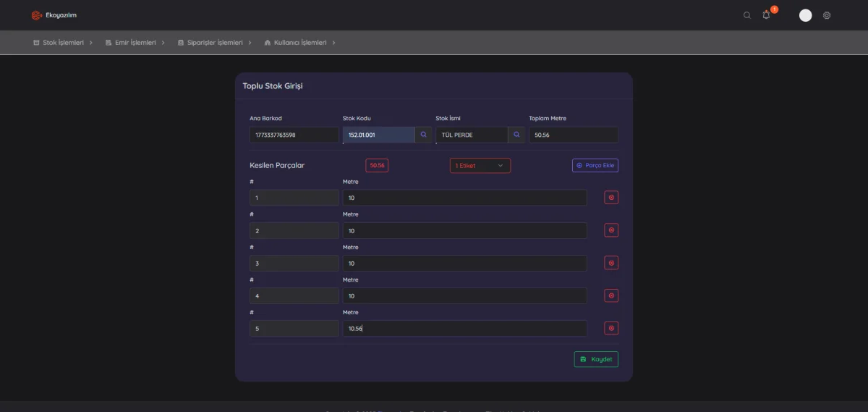Focus the Stok İsmi input field
Image resolution: width=868 pixels, height=412 pixels.
click(x=472, y=135)
